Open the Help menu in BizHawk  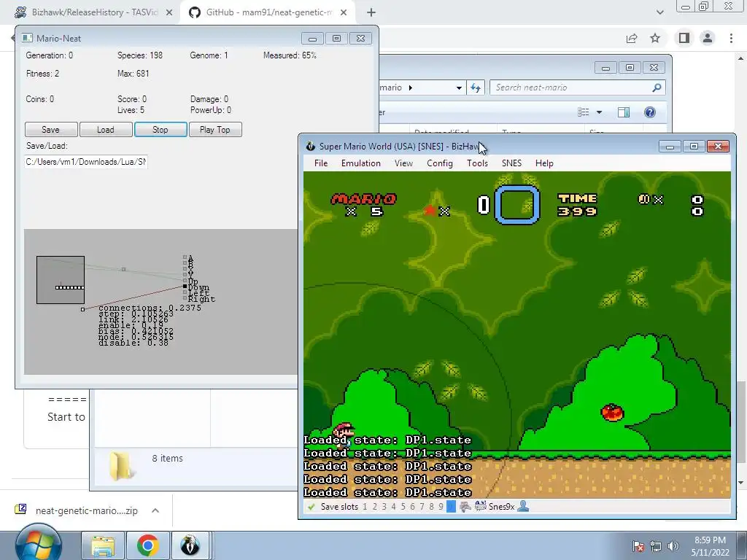[x=544, y=163]
